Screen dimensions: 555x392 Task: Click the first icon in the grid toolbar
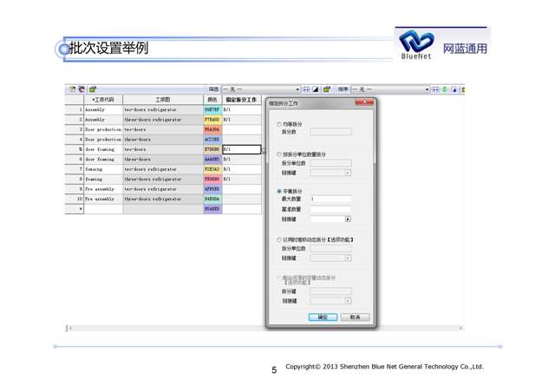pyautogui.click(x=73, y=89)
